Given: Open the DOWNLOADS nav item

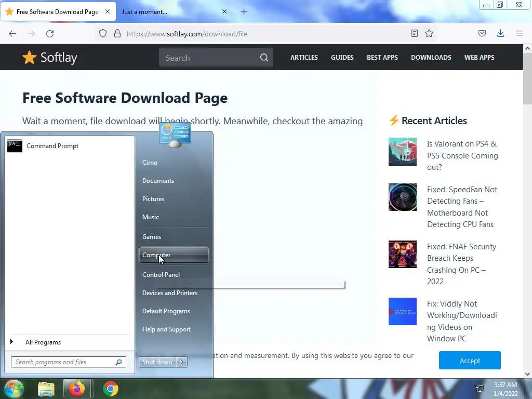Looking at the screenshot, I should (431, 57).
